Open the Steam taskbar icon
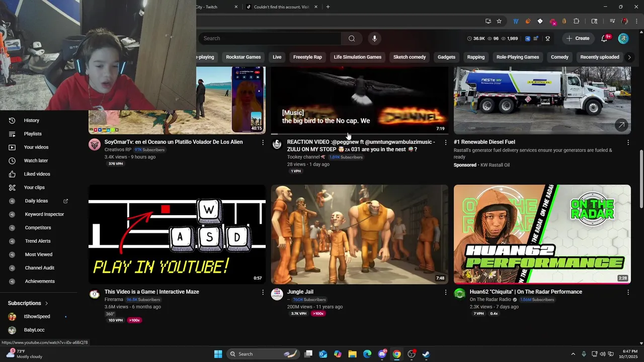Image resolution: width=644 pixels, height=362 pixels. [x=426, y=354]
